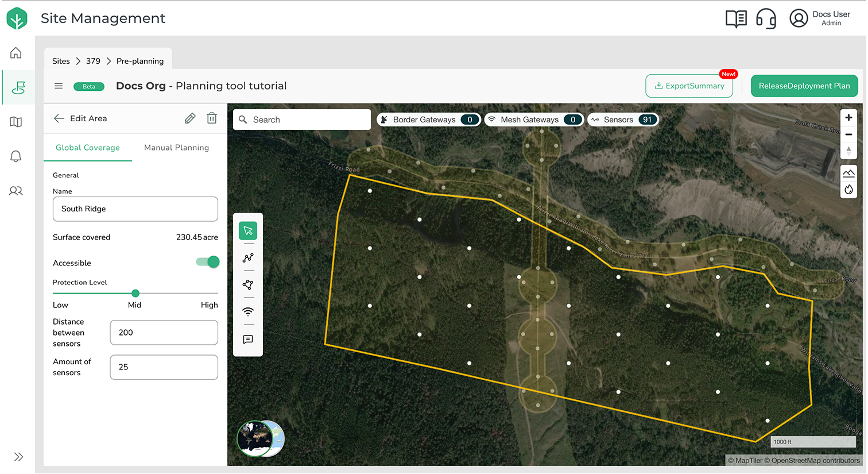This screenshot has width=868, height=474.
Task: Select the cursor pointer tool
Action: (x=248, y=231)
